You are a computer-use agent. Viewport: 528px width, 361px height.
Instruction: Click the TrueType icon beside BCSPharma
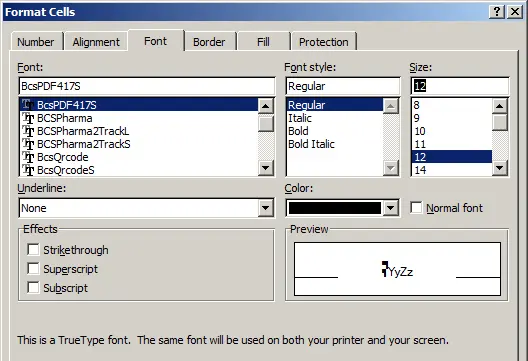tap(28, 118)
